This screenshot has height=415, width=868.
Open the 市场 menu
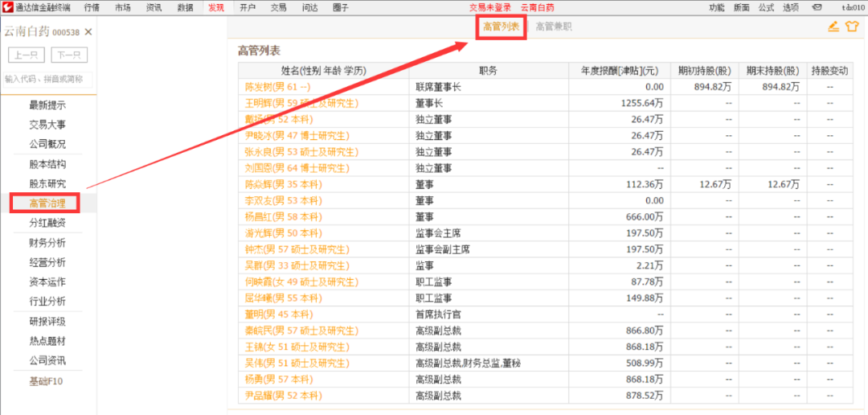(x=123, y=8)
